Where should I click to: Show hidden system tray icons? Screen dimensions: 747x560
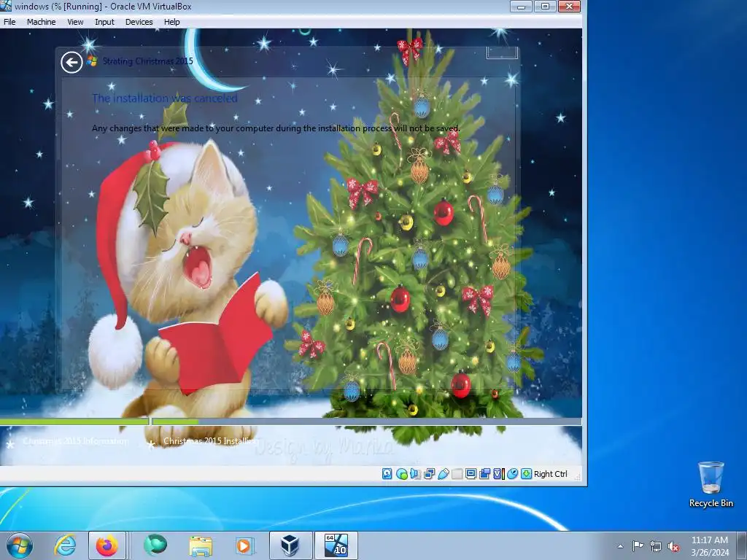(x=620, y=547)
